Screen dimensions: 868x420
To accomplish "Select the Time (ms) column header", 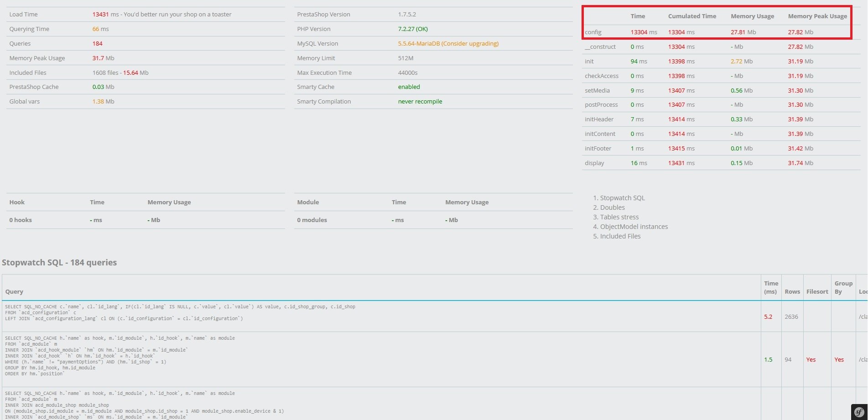I will click(x=771, y=287).
